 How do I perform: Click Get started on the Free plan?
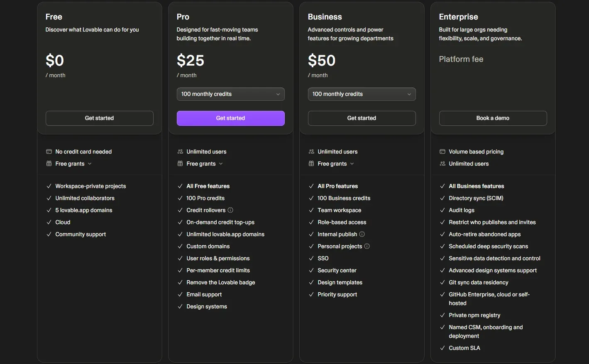[99, 118]
